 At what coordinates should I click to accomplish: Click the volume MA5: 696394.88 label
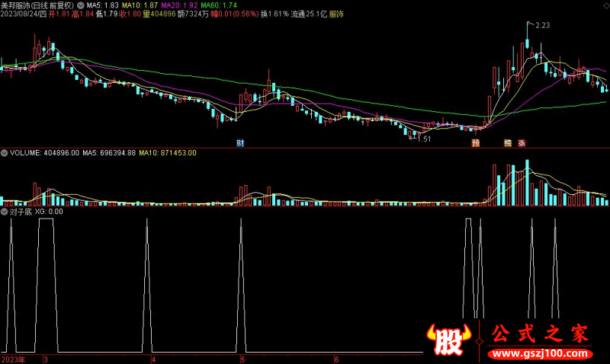point(109,153)
